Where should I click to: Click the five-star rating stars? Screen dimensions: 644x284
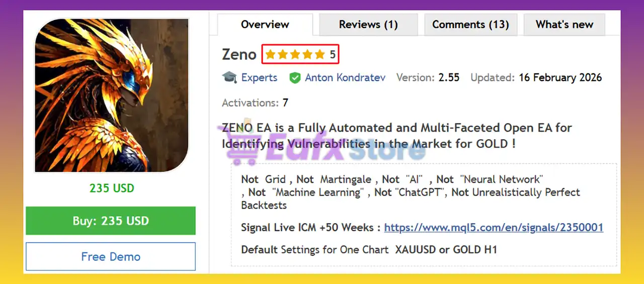point(295,54)
